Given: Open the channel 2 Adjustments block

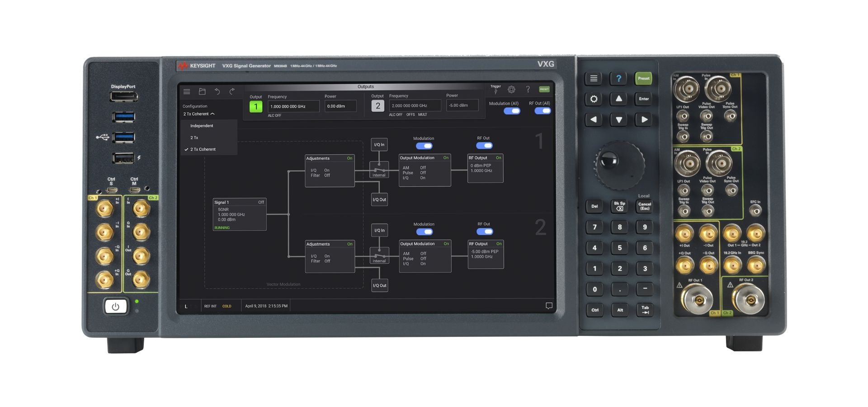Looking at the screenshot, I should [x=330, y=256].
